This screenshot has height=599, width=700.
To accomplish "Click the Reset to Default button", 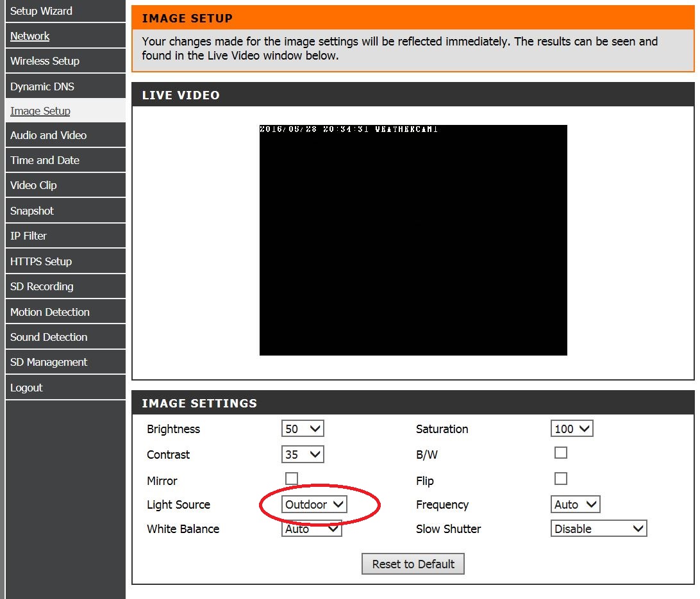I will point(413,564).
